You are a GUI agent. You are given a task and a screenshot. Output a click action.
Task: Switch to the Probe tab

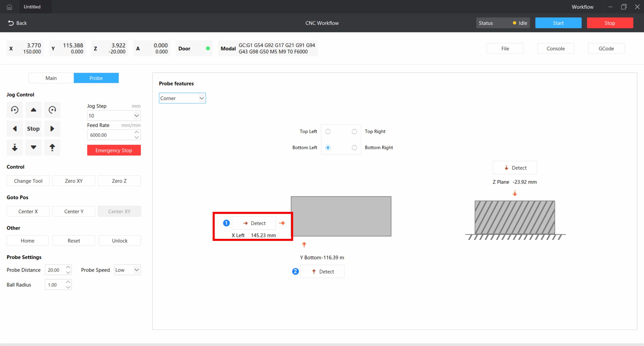tap(96, 78)
